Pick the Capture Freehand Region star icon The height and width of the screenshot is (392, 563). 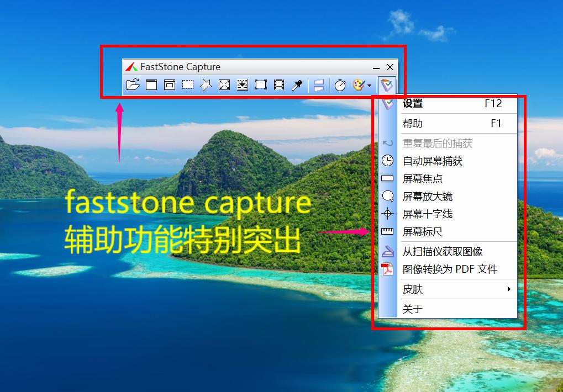[206, 84]
